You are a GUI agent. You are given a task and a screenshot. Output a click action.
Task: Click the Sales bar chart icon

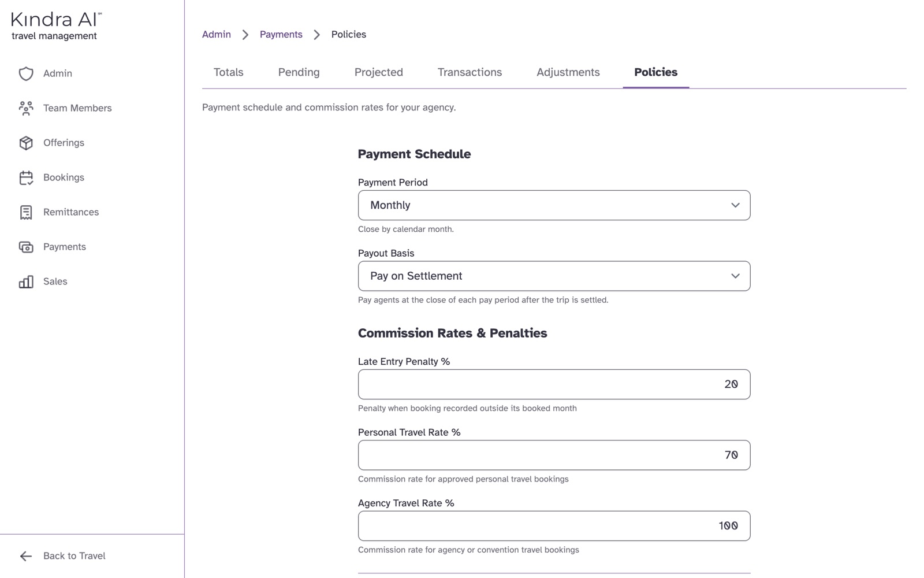point(26,281)
